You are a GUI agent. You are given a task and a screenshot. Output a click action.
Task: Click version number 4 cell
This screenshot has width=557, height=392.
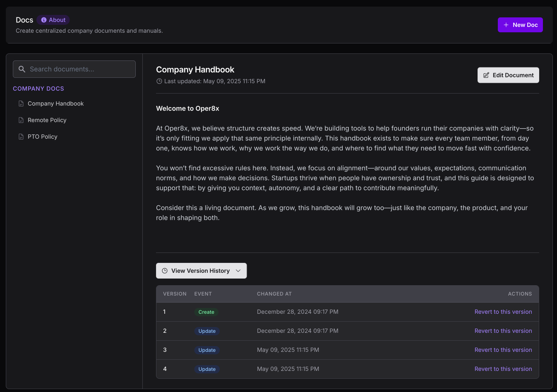(165, 369)
